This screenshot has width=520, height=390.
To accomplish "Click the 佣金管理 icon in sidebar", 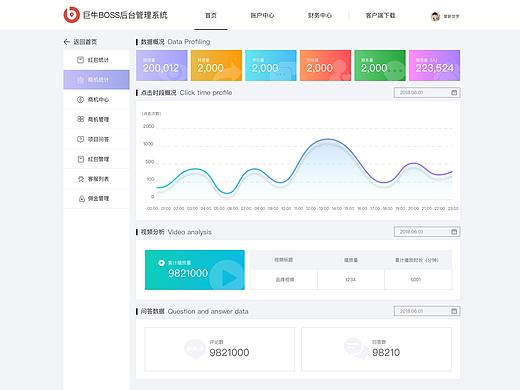I will tap(81, 199).
